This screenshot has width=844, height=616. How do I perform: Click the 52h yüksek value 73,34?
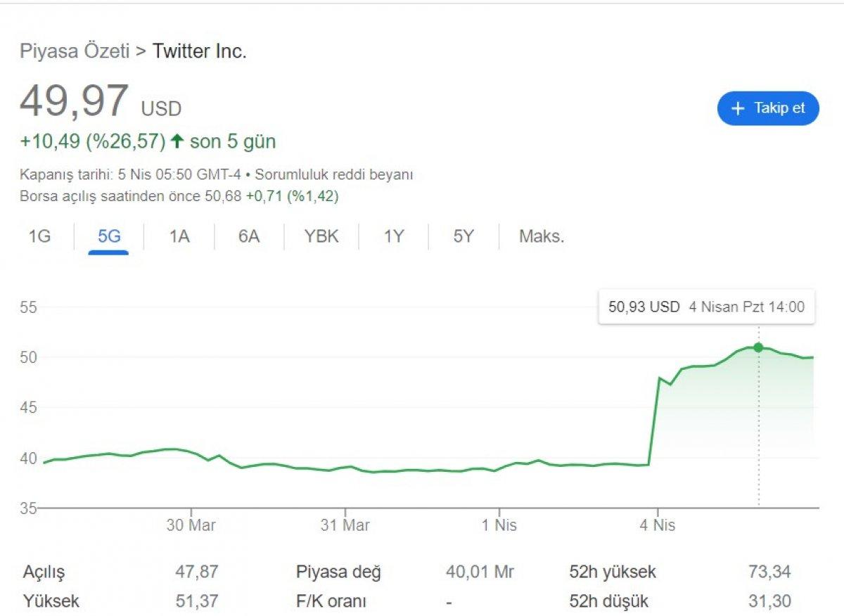click(x=769, y=572)
